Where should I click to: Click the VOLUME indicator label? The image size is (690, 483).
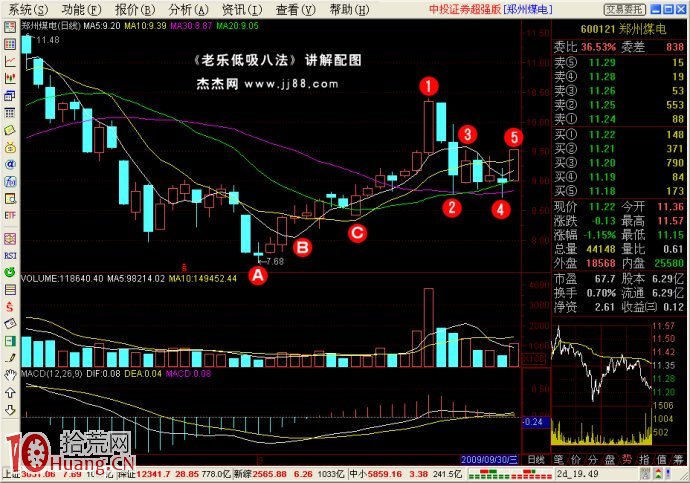click(62, 278)
